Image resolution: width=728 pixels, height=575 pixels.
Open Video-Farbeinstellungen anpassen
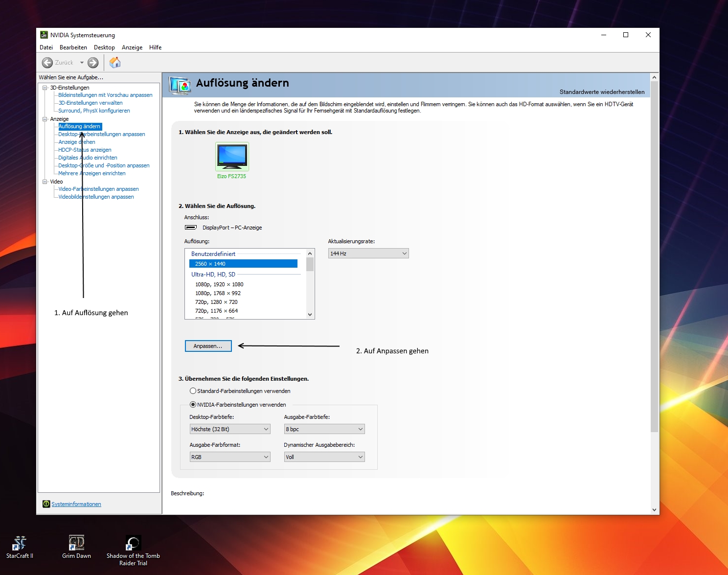(98, 189)
